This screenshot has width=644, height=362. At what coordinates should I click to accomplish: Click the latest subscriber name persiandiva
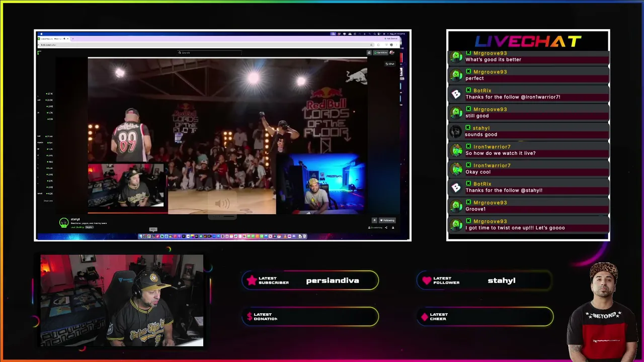(333, 281)
